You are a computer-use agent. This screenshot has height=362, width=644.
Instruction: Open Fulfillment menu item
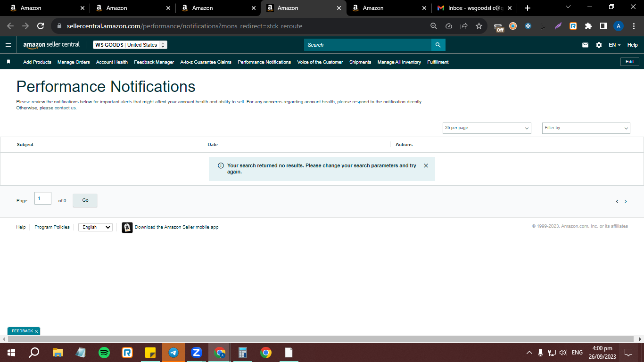coord(438,62)
